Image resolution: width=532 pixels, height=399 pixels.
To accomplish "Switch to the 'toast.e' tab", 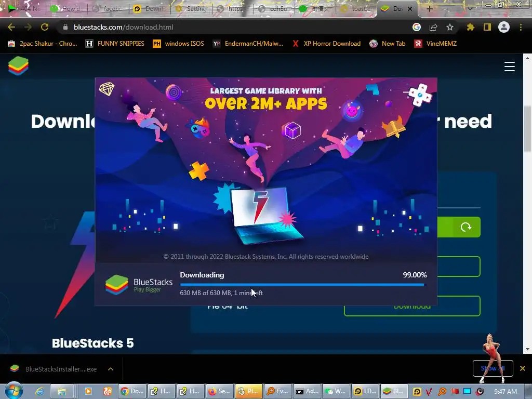I will coord(356,9).
